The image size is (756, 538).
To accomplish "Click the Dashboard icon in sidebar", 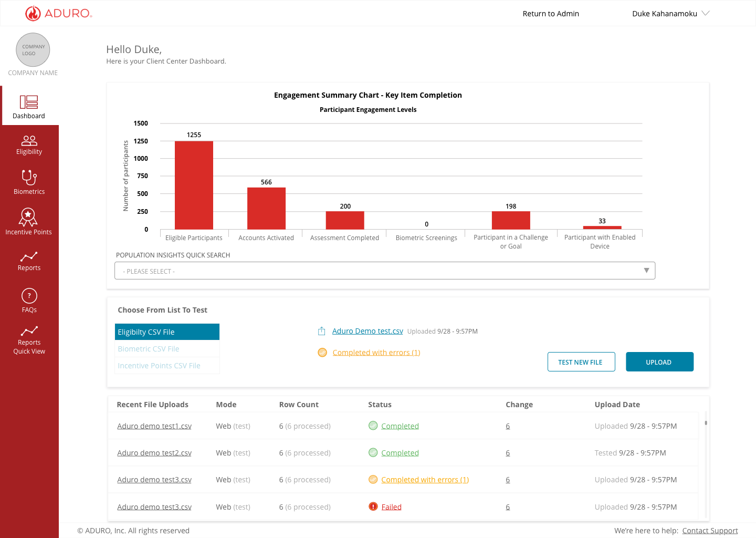I will tap(29, 102).
